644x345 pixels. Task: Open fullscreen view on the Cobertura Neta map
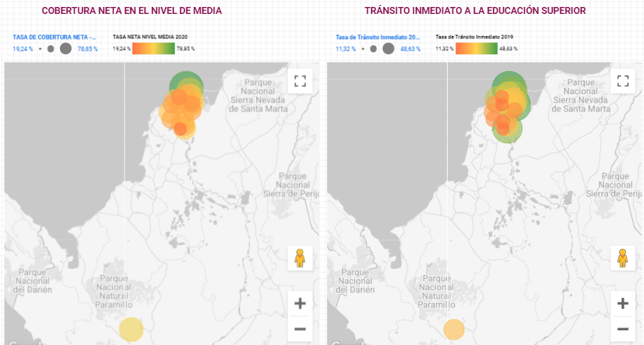(300, 81)
